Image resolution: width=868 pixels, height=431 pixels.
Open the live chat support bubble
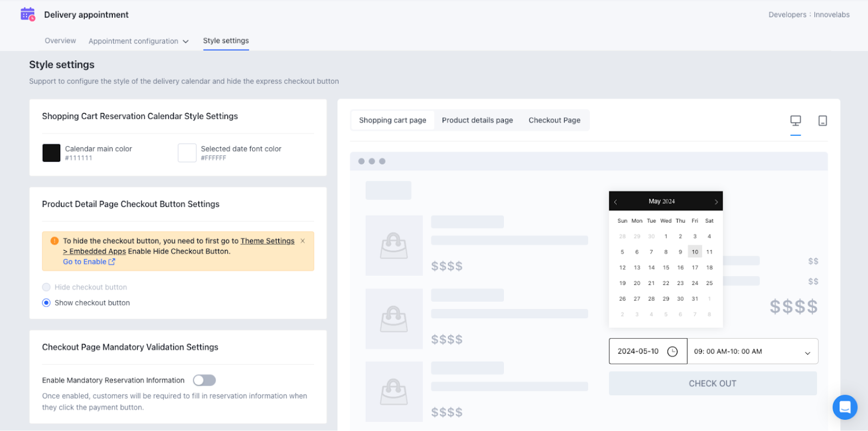coord(845,407)
